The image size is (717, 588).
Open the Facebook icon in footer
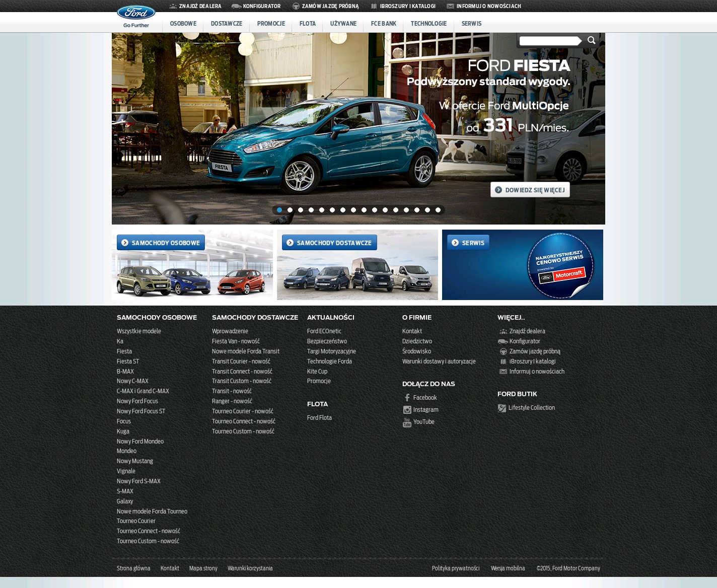point(407,398)
